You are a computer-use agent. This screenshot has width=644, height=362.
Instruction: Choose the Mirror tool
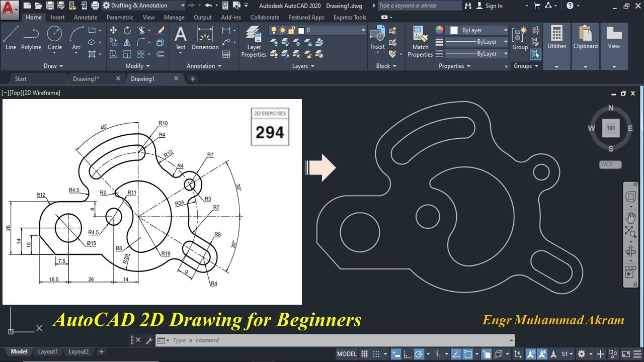click(x=127, y=42)
